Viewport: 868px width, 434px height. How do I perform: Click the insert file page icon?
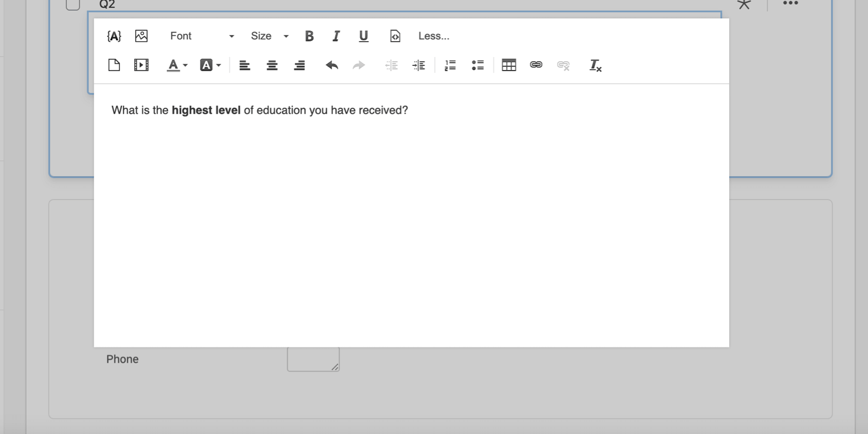[114, 65]
